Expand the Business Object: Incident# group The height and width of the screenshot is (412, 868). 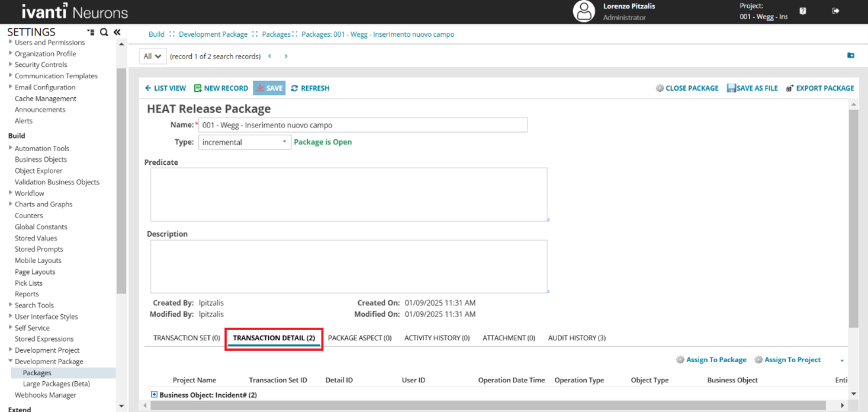(154, 395)
